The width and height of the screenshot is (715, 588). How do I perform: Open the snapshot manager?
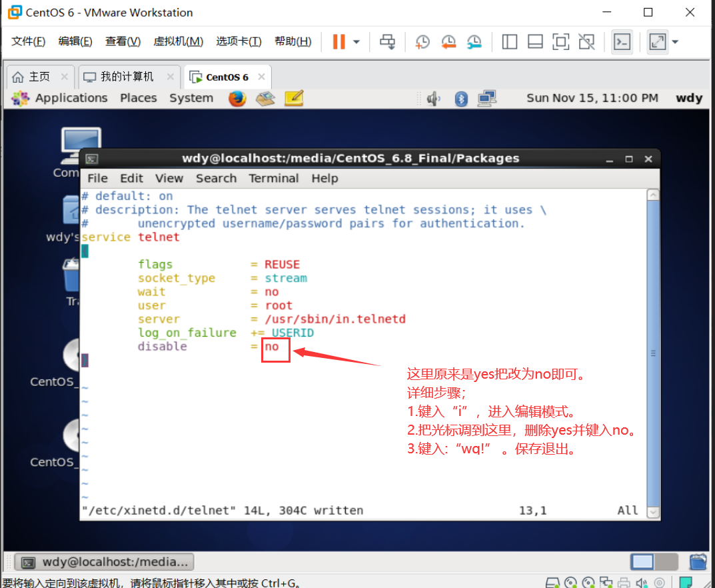(474, 42)
